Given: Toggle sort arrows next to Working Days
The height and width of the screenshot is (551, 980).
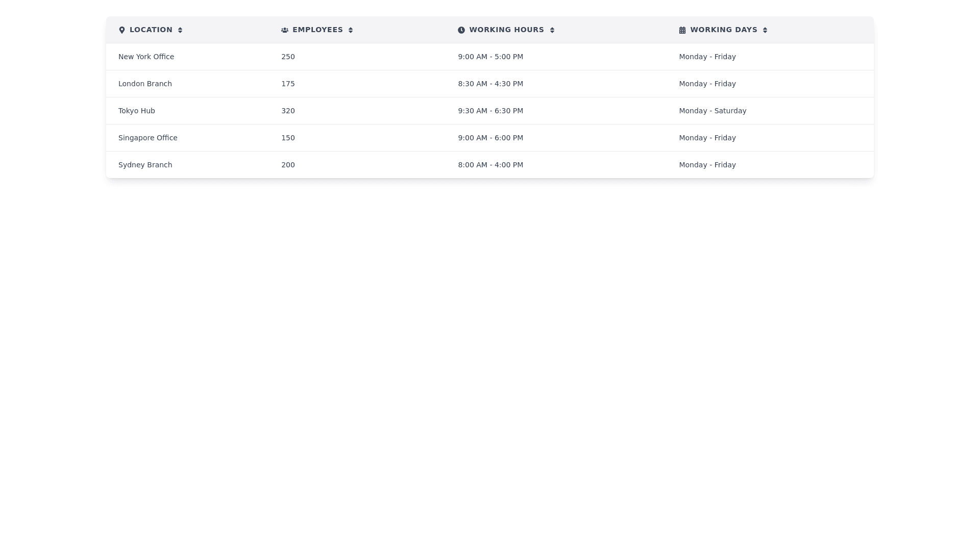Looking at the screenshot, I should [x=765, y=30].
